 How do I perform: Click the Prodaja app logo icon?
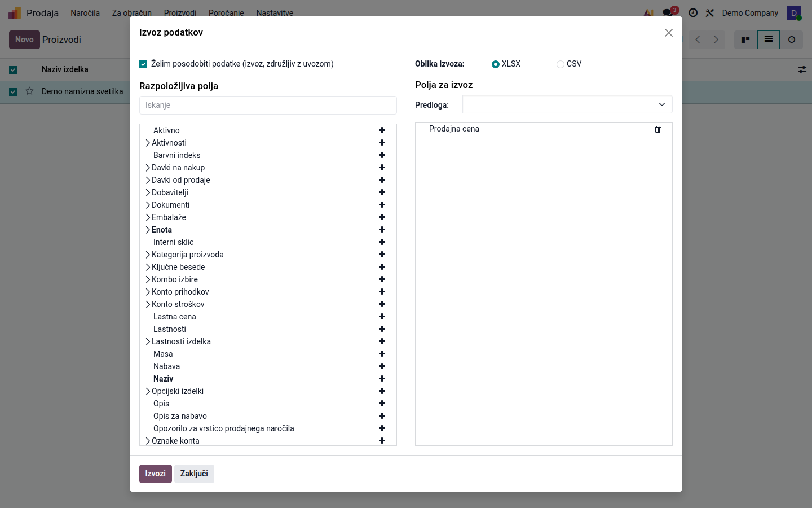(15, 12)
